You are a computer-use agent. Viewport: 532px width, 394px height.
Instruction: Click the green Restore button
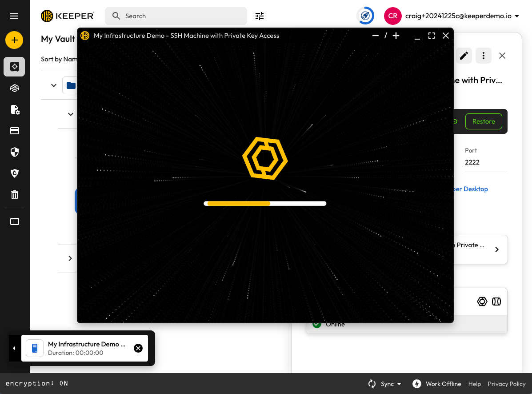pyautogui.click(x=483, y=121)
